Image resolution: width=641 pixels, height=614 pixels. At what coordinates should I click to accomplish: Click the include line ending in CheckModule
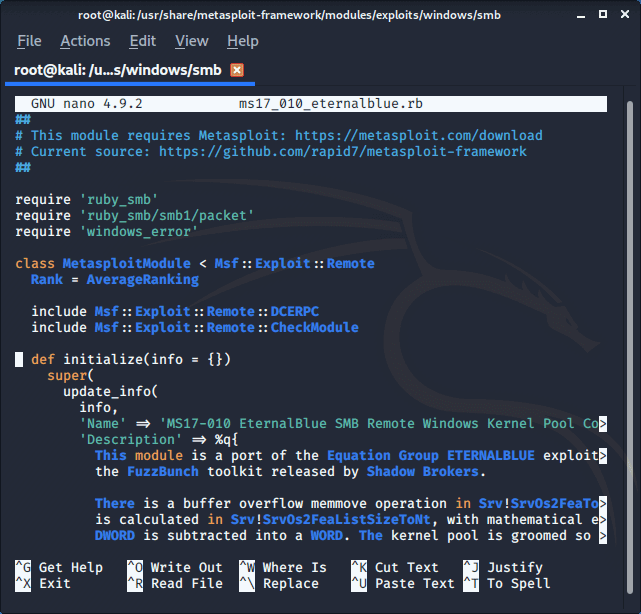pos(195,327)
